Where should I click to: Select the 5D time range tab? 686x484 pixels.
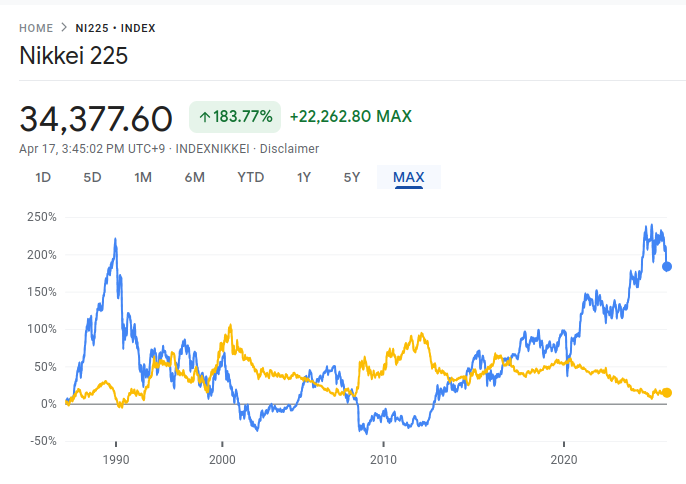(x=92, y=177)
